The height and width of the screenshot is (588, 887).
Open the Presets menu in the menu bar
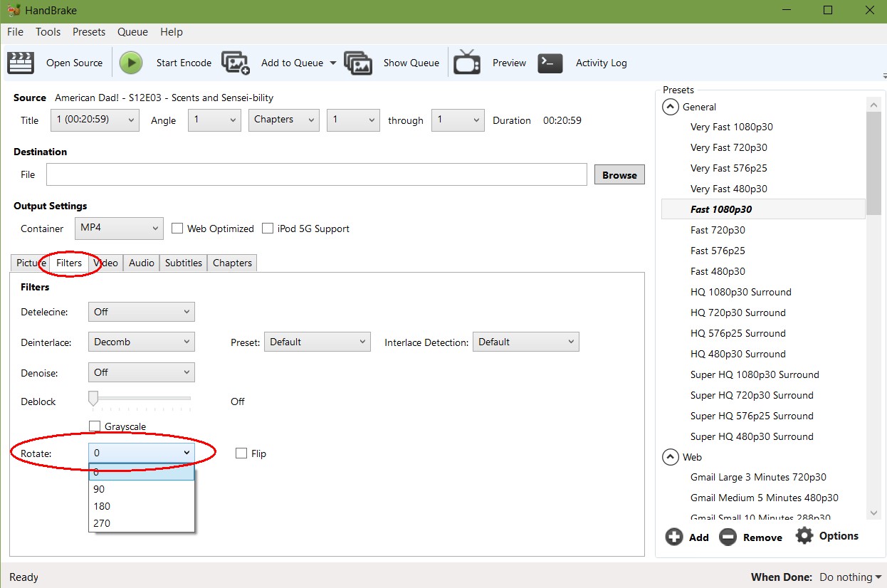(x=89, y=32)
